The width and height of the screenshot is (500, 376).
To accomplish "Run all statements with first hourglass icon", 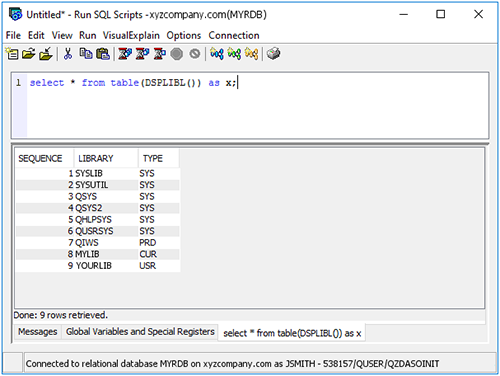I will 125,54.
